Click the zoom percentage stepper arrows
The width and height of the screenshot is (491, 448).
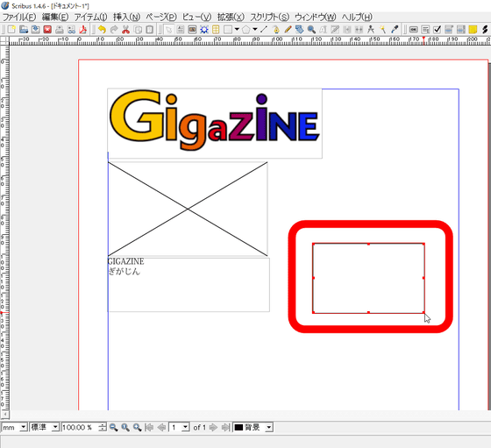(x=103, y=427)
